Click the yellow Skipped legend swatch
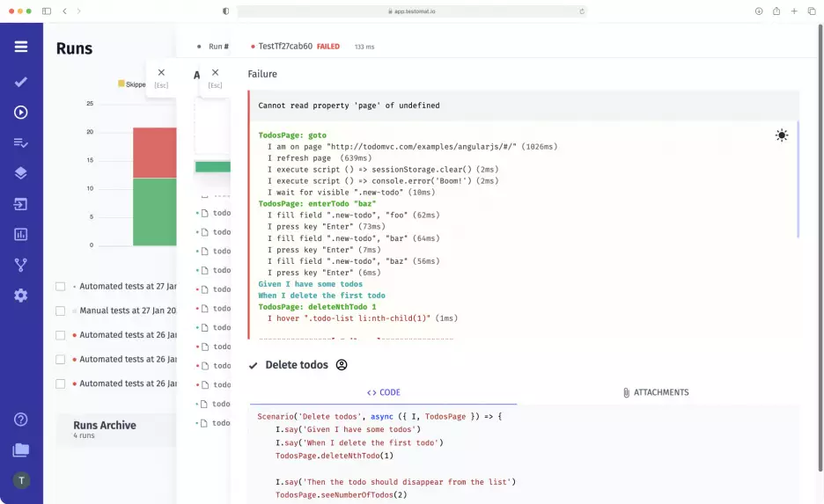824x504 pixels. 121,84
